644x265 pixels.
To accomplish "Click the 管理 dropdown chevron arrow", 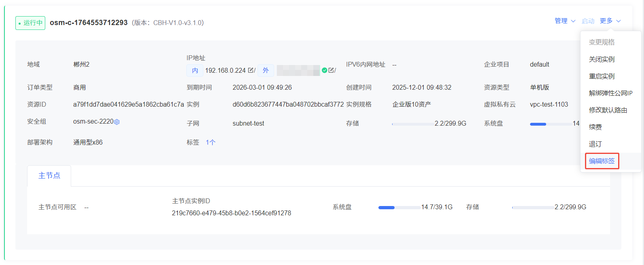I will 573,21.
